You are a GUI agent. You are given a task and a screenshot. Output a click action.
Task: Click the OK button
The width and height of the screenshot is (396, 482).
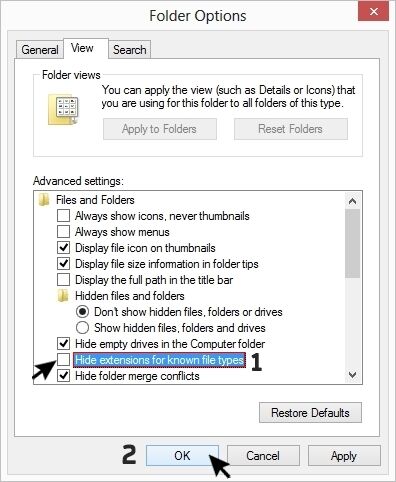point(182,456)
